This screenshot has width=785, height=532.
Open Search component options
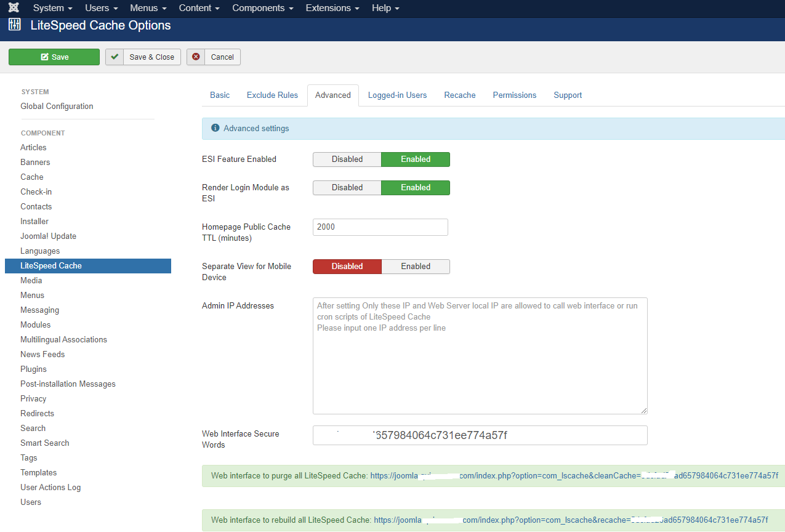point(33,428)
